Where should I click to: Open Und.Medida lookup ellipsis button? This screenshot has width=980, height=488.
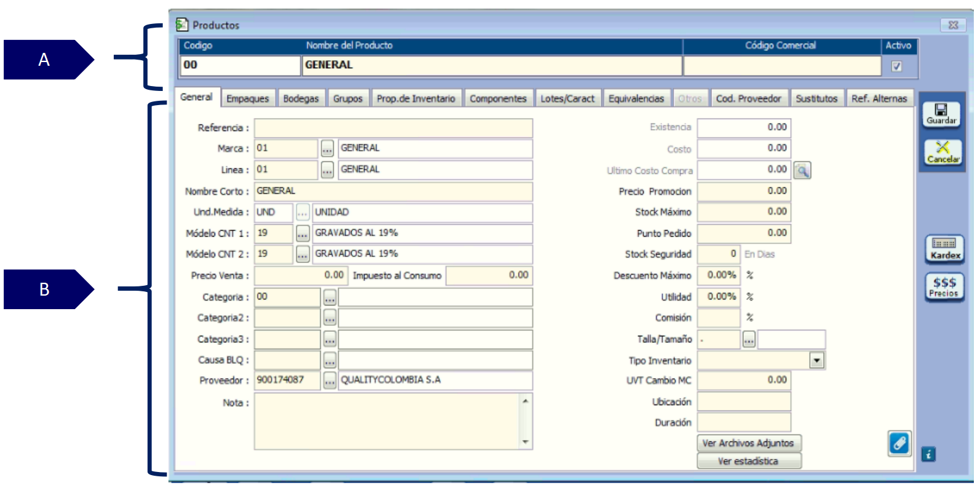click(302, 213)
